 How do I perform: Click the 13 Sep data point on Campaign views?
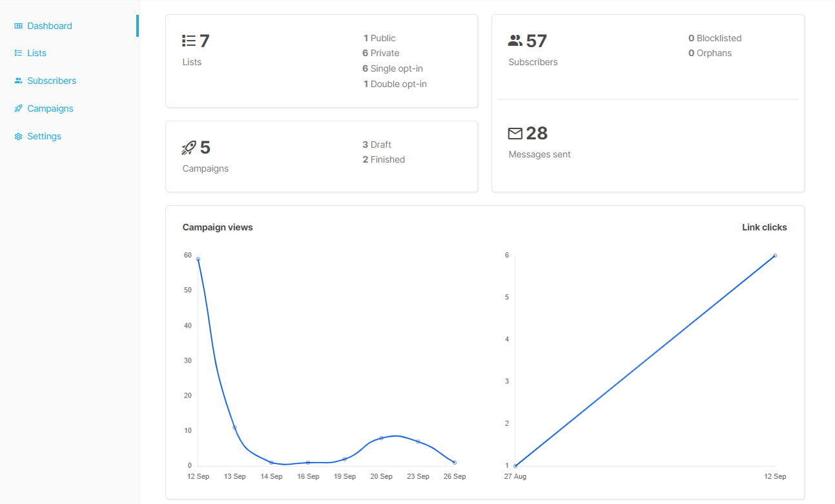click(x=234, y=427)
